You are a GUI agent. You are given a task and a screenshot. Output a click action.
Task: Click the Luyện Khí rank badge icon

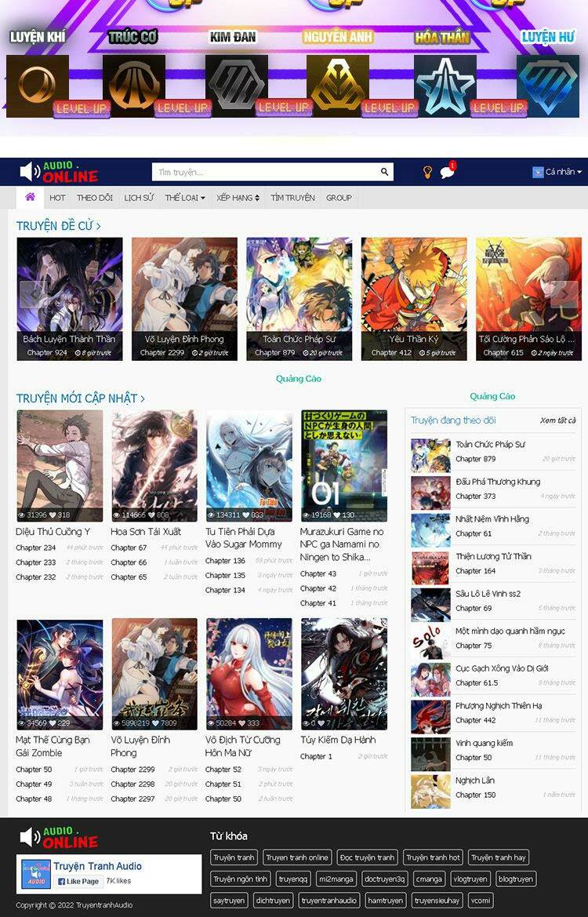[37, 86]
